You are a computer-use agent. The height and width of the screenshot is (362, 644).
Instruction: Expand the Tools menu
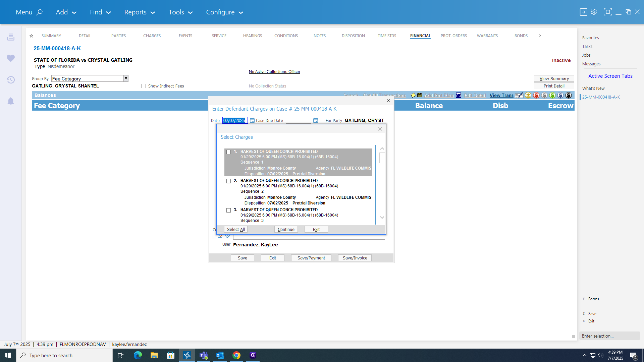click(x=180, y=12)
